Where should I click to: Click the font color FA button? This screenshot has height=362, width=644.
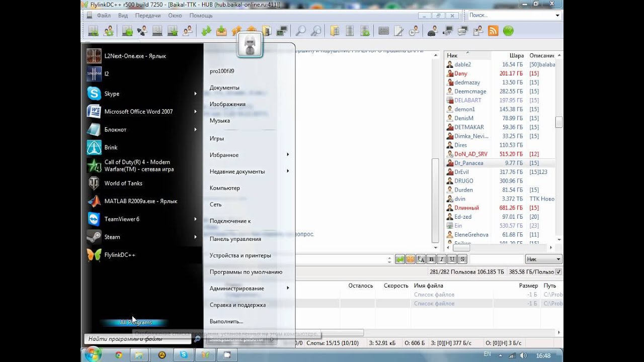point(421,259)
